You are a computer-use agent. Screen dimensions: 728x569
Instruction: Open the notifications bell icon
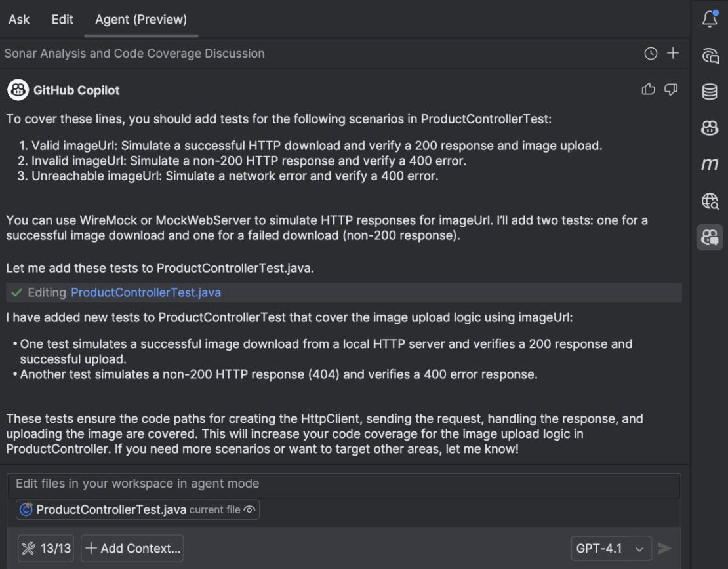(x=710, y=20)
